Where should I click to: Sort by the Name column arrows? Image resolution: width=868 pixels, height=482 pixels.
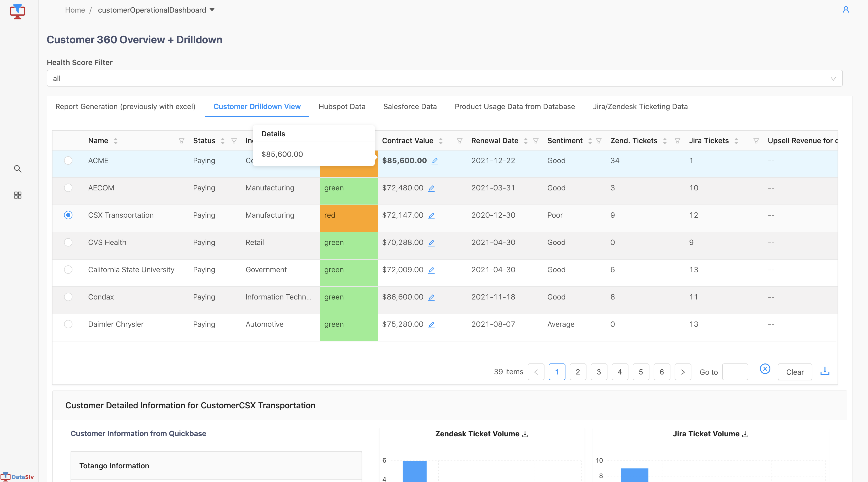click(x=115, y=141)
